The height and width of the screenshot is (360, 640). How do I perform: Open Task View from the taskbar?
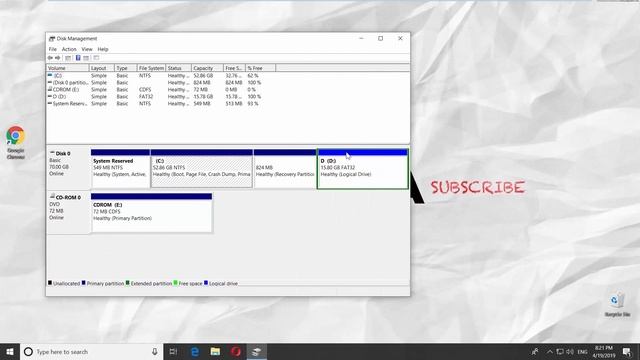coord(173,351)
